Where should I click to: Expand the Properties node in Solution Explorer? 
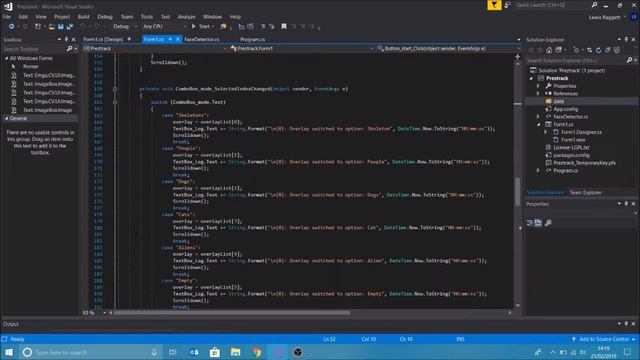[x=538, y=86]
